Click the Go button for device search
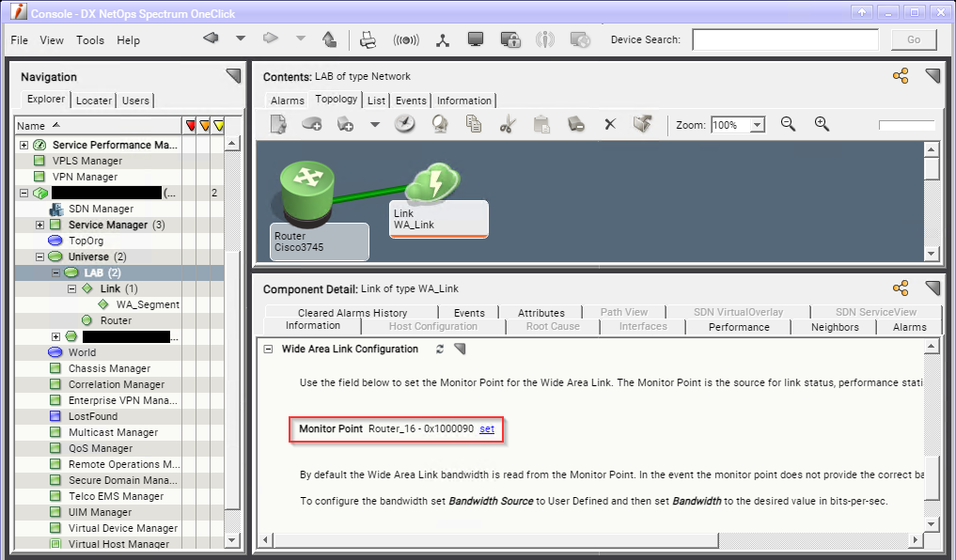This screenshot has height=560, width=956. click(x=914, y=39)
